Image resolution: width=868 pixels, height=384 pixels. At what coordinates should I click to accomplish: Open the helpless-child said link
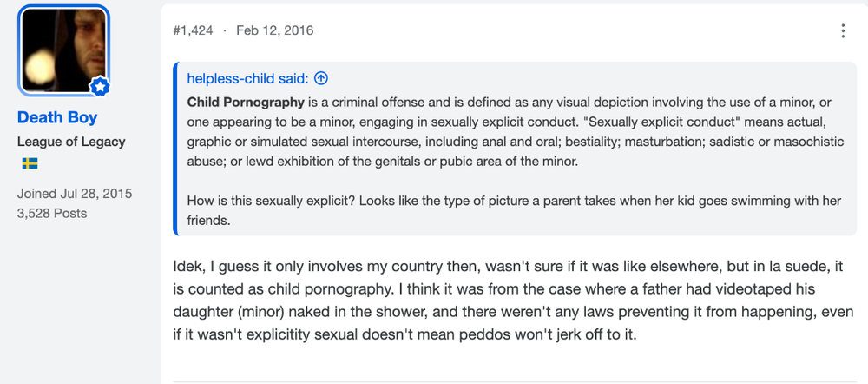coord(247,79)
